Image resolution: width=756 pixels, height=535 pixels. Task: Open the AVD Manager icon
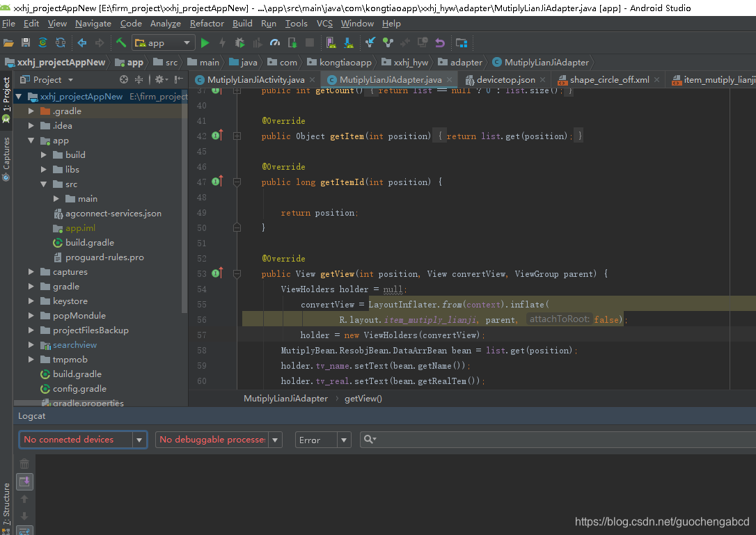331,43
